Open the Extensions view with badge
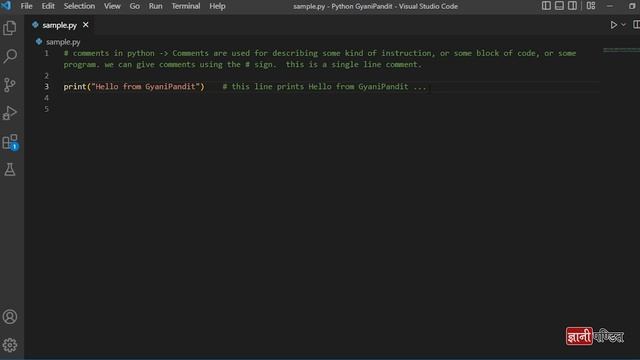The height and width of the screenshot is (360, 640). click(x=10, y=142)
